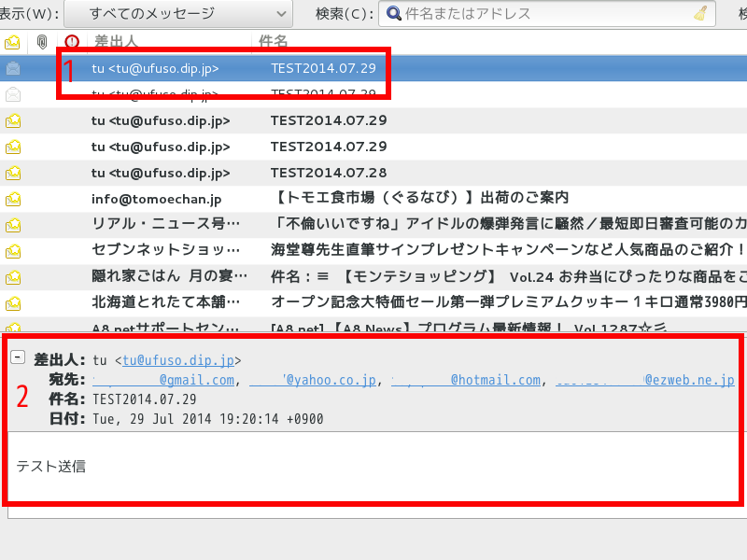Collapse the message headers with minus button
The image size is (747, 560).
pos(18,358)
